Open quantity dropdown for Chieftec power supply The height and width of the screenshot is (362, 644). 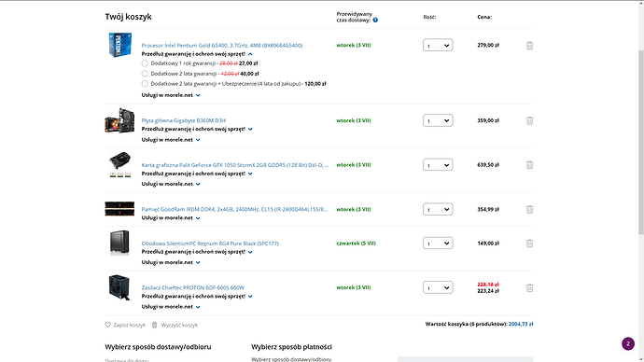coord(438,287)
